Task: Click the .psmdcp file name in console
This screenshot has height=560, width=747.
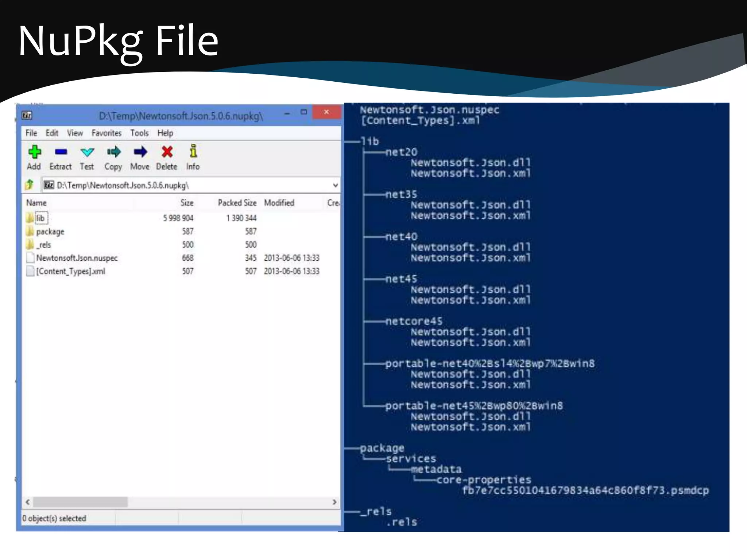Action: coord(585,490)
